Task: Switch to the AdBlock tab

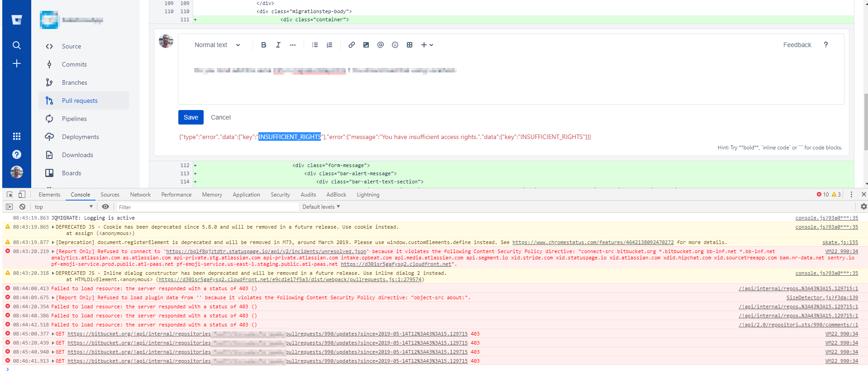Action: pyautogui.click(x=336, y=195)
